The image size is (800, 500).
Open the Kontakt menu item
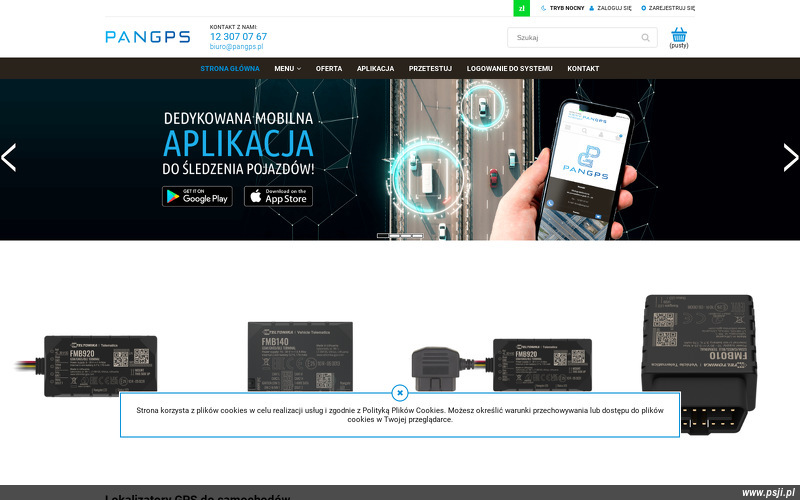click(583, 68)
